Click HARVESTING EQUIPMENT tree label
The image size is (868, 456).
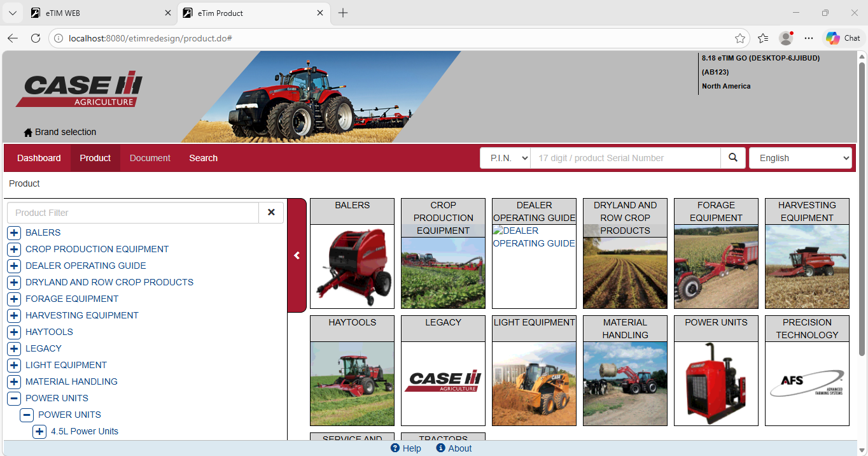point(82,315)
